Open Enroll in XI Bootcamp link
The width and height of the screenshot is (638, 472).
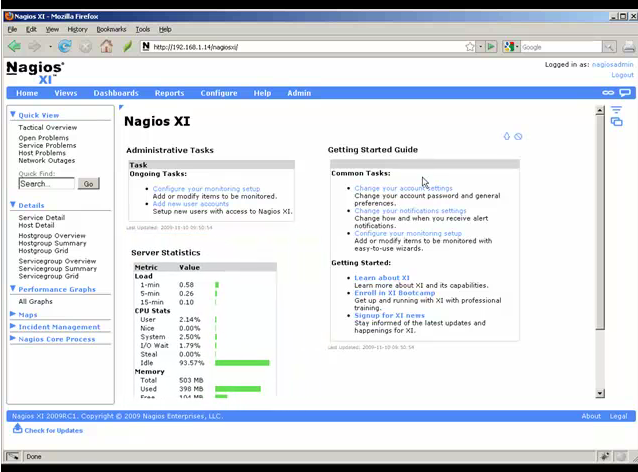[x=394, y=293]
